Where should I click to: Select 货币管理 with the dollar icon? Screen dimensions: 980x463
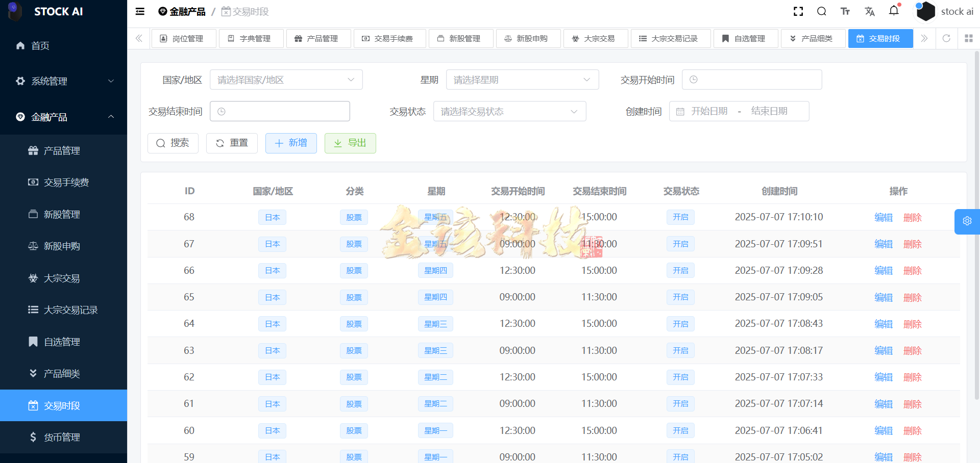[x=61, y=437]
